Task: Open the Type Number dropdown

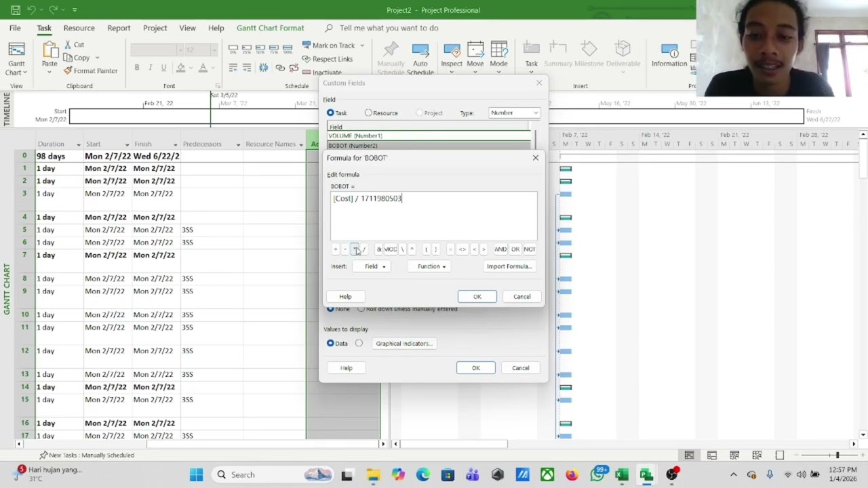Action: pos(514,113)
